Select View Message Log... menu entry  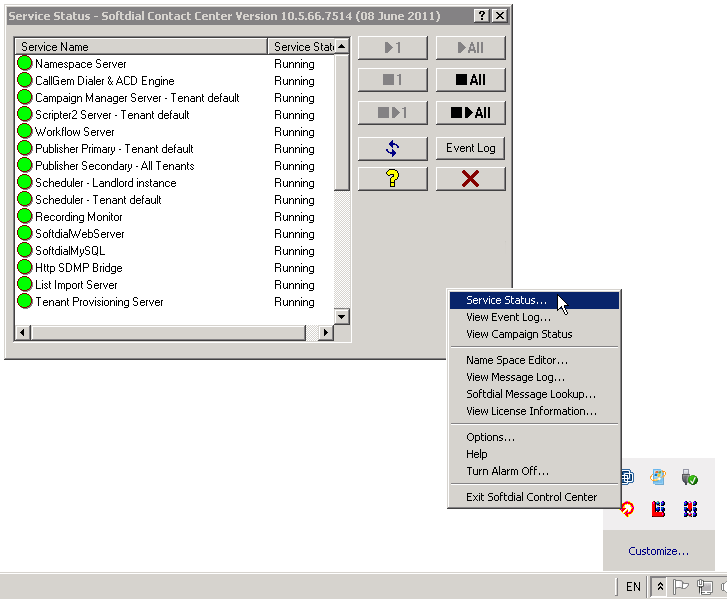point(534,377)
